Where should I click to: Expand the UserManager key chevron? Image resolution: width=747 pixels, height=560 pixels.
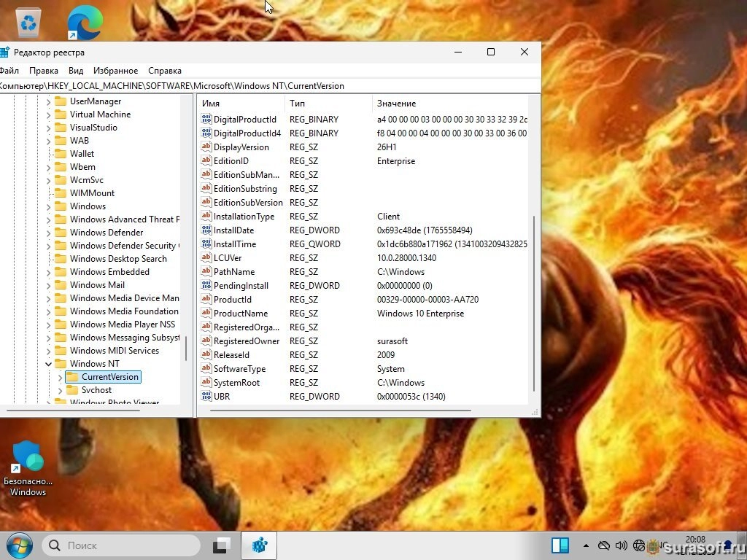point(48,101)
